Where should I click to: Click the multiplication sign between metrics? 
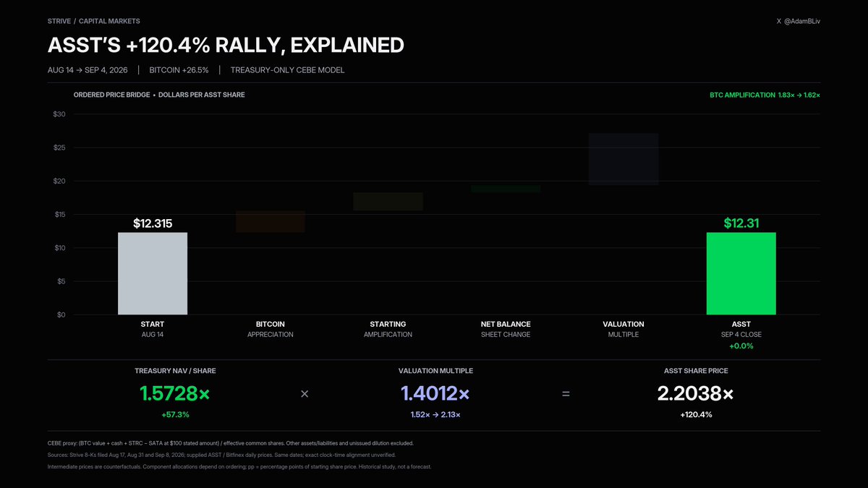click(305, 394)
